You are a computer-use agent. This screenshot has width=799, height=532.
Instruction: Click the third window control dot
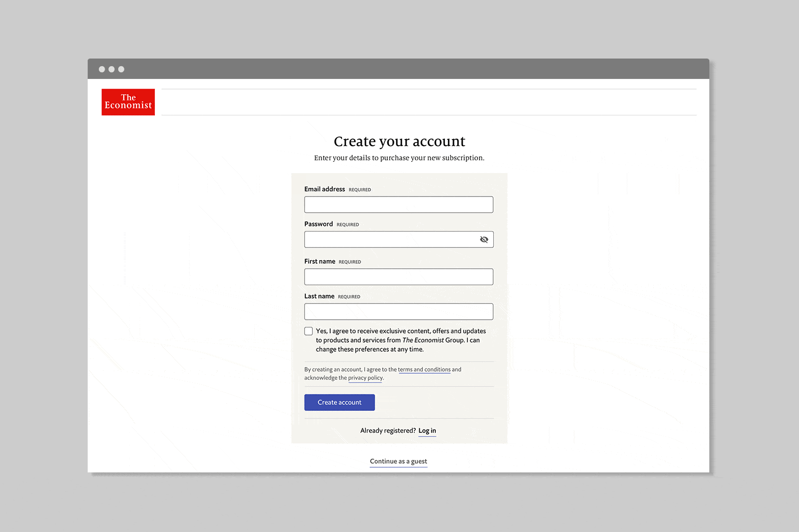point(121,69)
